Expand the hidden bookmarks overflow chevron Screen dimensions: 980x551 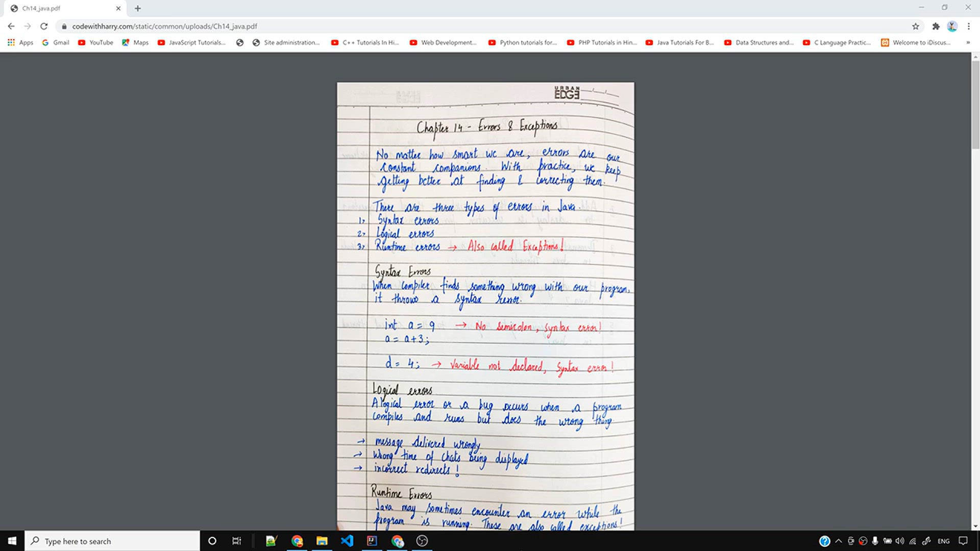pyautogui.click(x=968, y=42)
